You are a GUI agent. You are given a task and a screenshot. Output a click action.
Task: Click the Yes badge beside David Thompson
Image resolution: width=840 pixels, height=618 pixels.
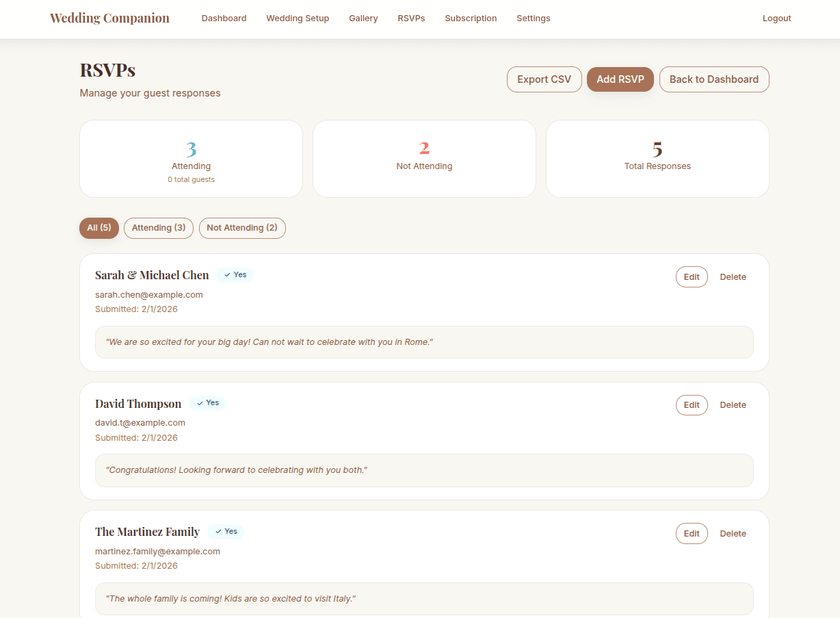coord(207,403)
